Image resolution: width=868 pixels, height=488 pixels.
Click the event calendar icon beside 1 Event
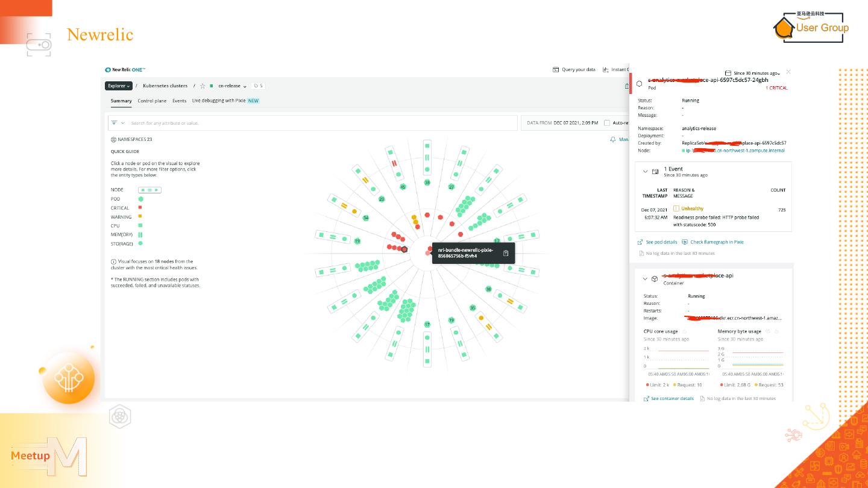coord(655,172)
